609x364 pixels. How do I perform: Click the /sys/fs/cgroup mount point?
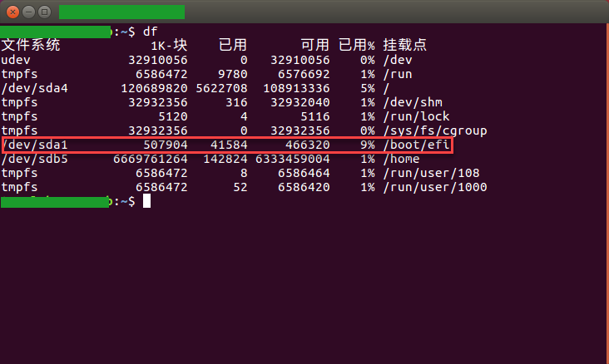coord(435,131)
